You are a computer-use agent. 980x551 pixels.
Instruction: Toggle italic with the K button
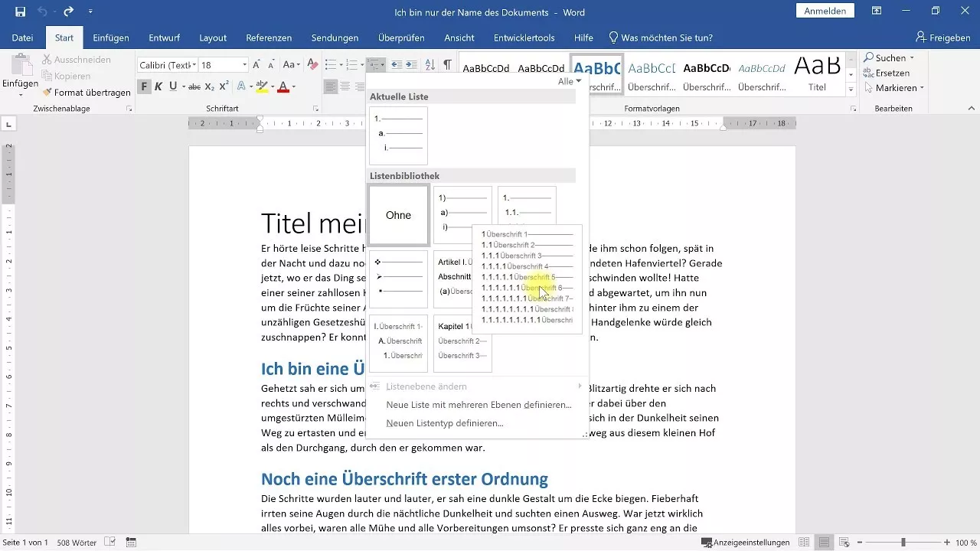[158, 86]
